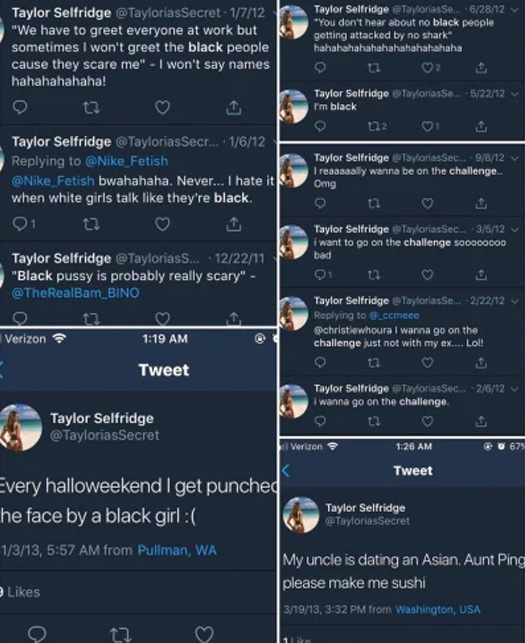
Task: Retweet the halloweekend tweet
Action: pos(121,635)
